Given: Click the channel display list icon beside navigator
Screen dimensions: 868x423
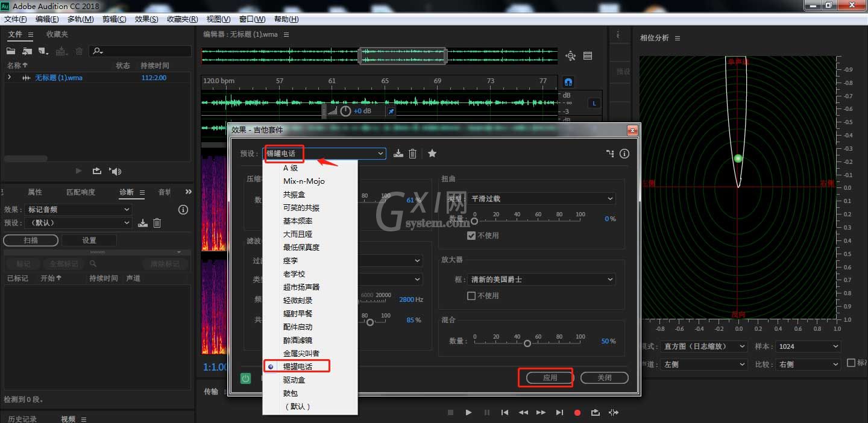Looking at the screenshot, I should (588, 55).
